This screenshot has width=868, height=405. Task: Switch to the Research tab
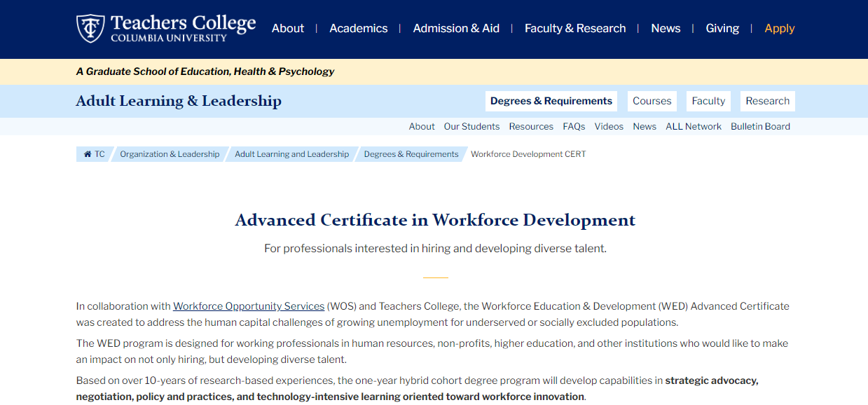pos(768,101)
